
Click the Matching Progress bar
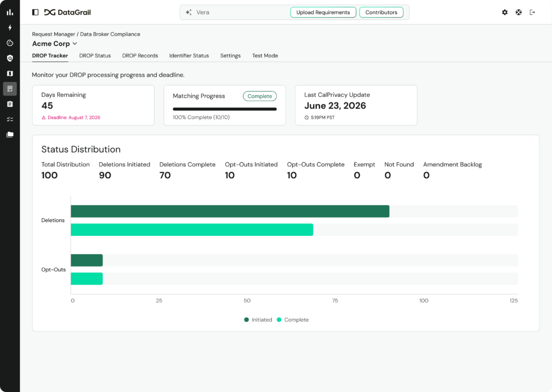[225, 109]
